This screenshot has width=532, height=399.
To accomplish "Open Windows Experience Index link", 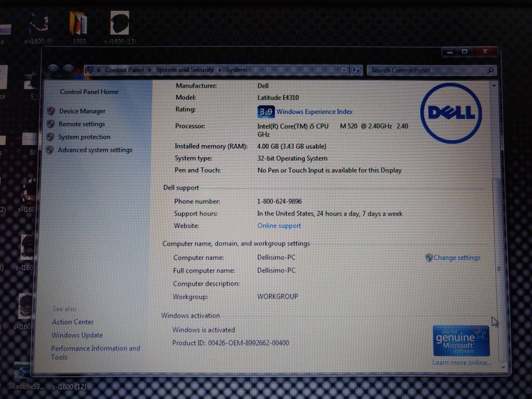I will 314,112.
